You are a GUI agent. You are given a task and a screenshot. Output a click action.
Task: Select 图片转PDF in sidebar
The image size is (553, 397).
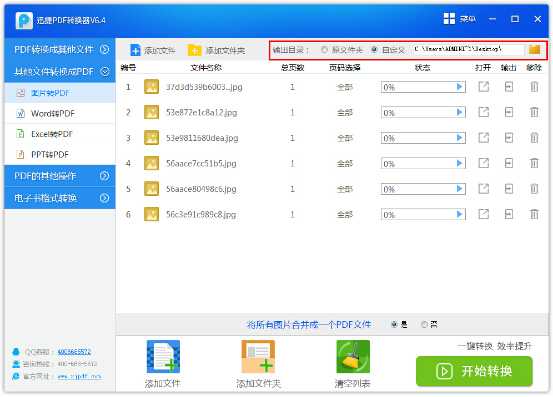pos(60,93)
